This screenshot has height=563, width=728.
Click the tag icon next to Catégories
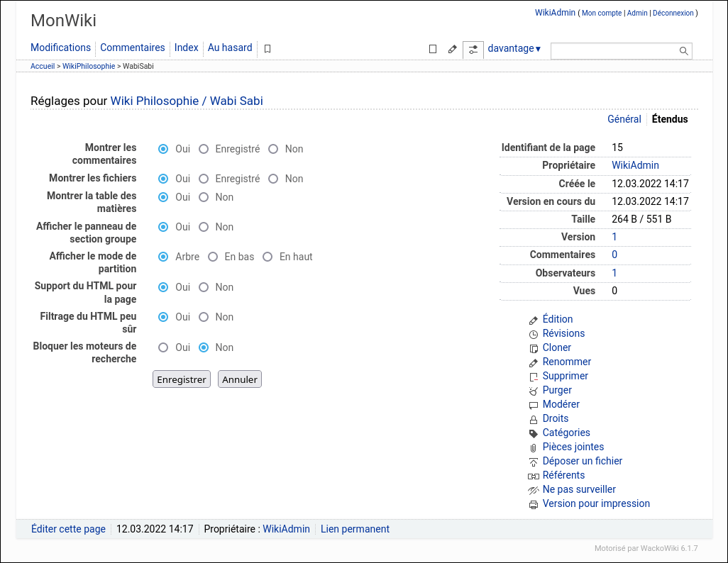[x=534, y=433]
